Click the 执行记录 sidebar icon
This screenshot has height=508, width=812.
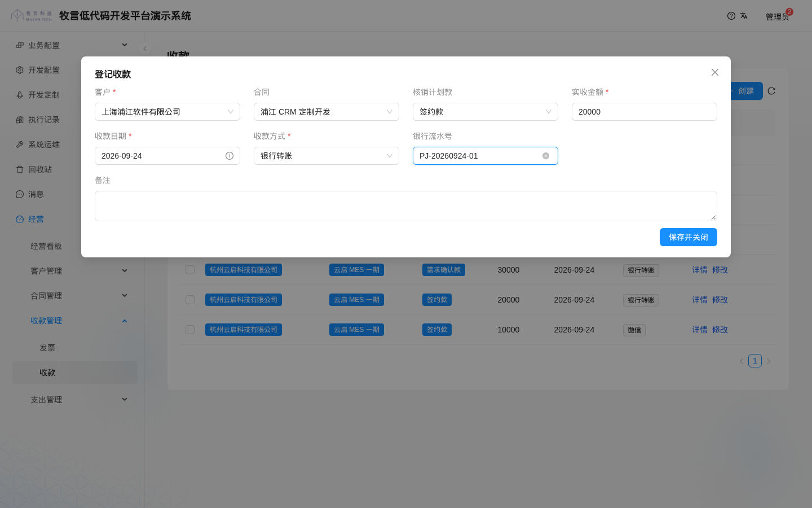point(20,120)
